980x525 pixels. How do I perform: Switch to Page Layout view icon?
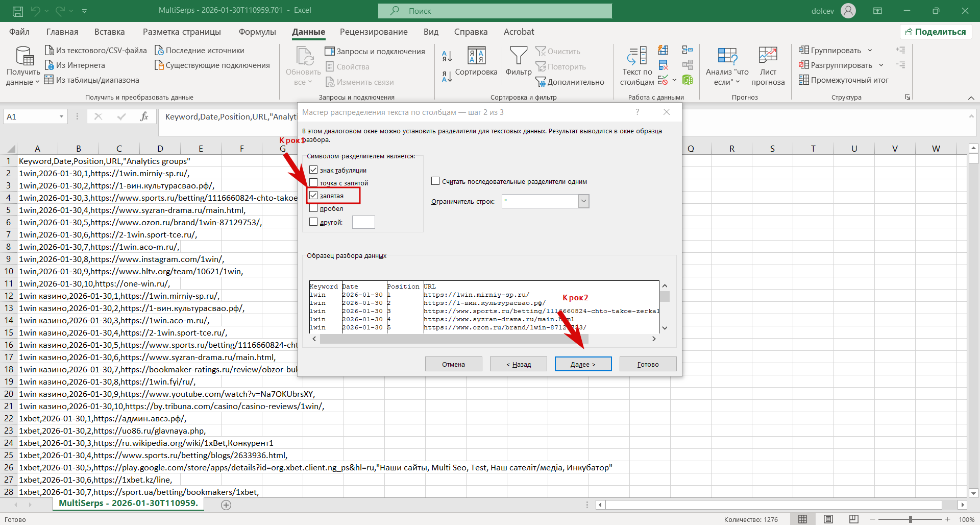(x=828, y=519)
